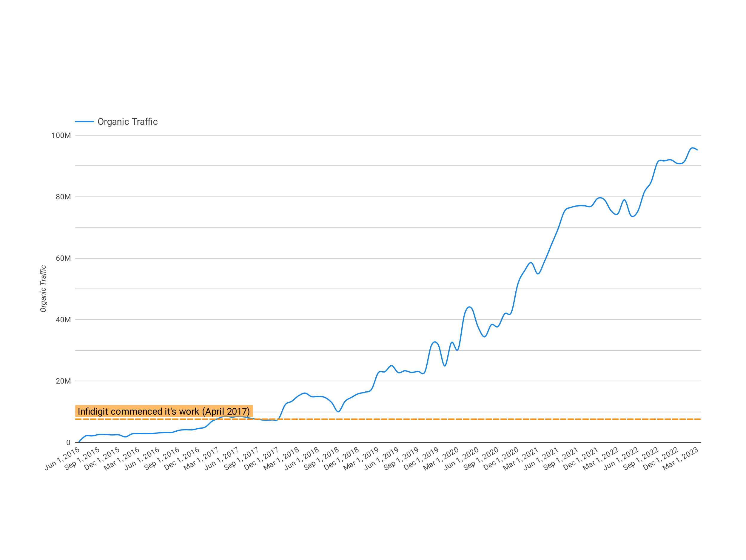The width and height of the screenshot is (746, 560).
Task: Click the 20M y-axis label
Action: [x=63, y=381]
